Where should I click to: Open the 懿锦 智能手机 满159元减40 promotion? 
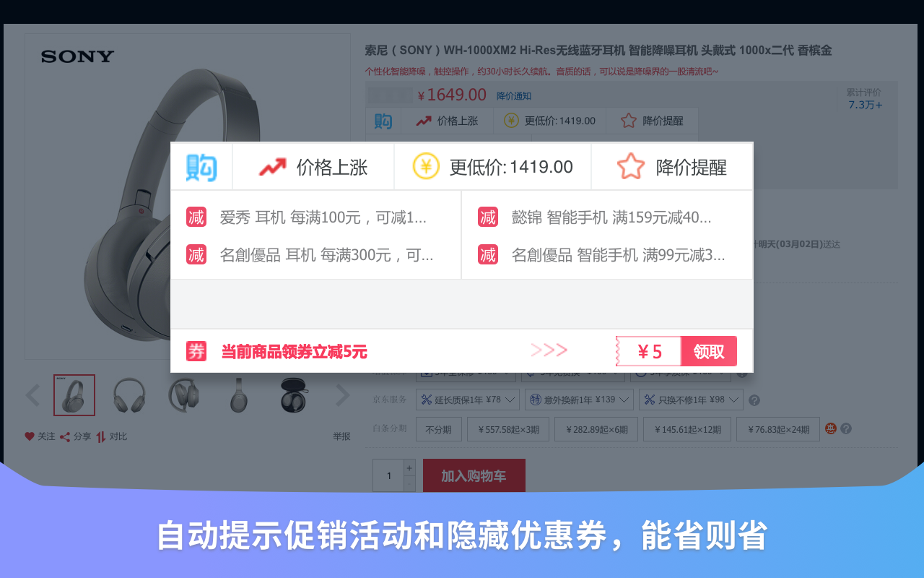[x=611, y=217]
